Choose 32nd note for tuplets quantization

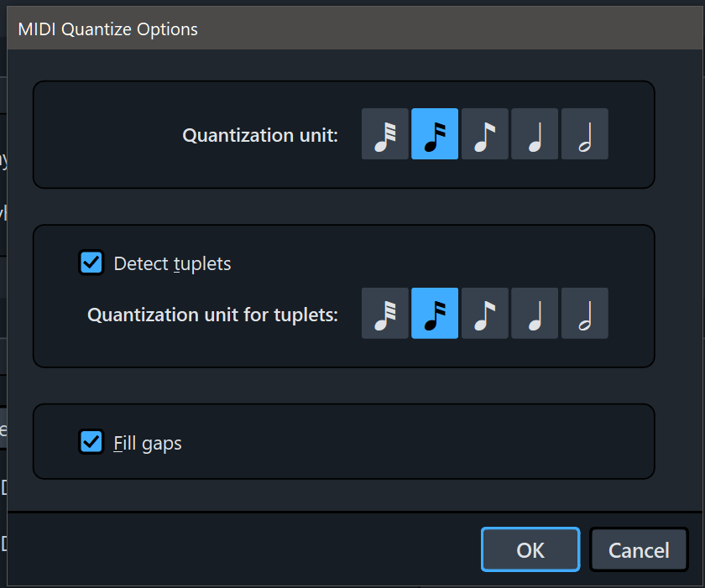click(x=385, y=314)
